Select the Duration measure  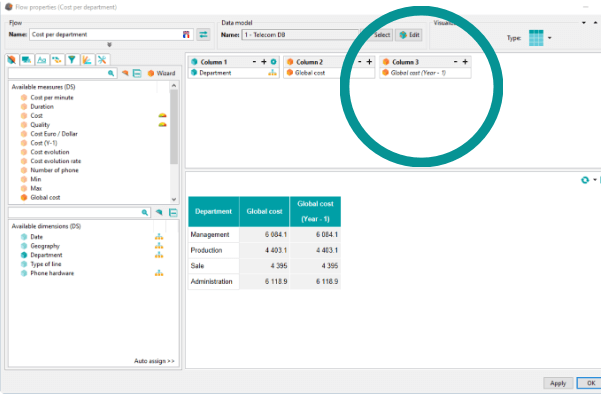42,107
